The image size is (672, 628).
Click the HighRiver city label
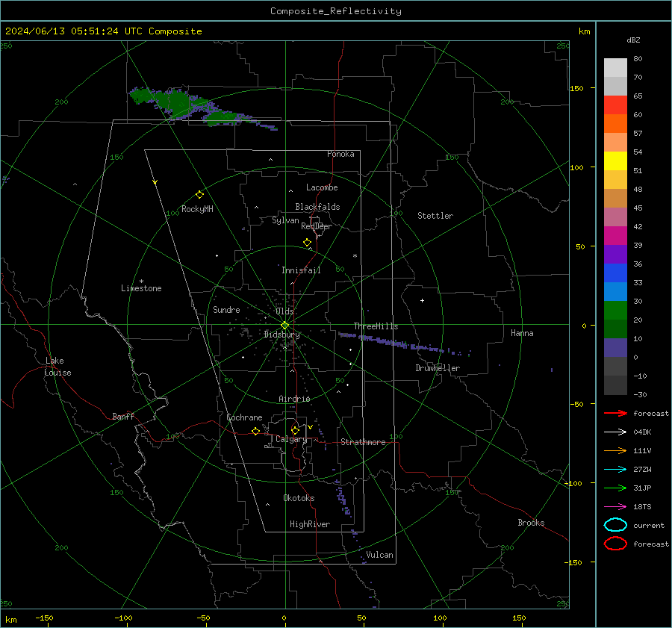[x=310, y=524]
